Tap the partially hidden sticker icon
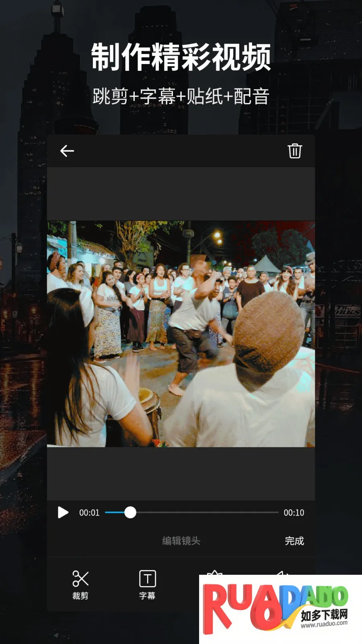362x644 pixels. point(214,572)
